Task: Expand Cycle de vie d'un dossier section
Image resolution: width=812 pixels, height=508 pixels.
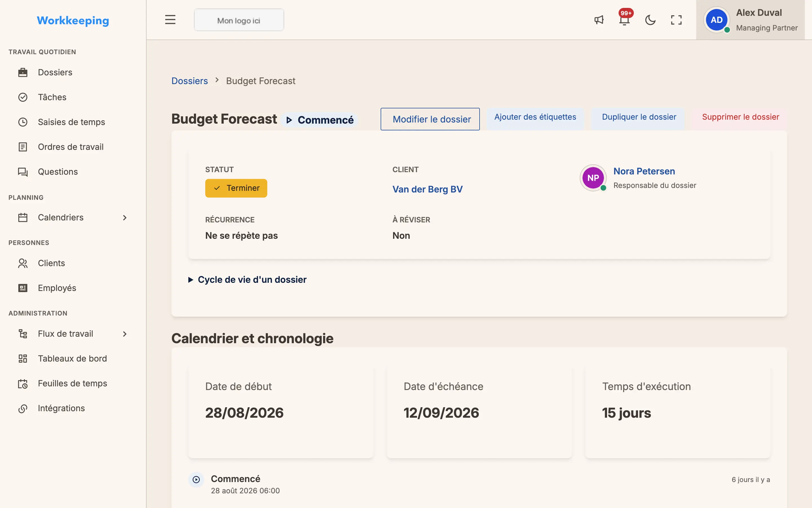Action: (247, 279)
